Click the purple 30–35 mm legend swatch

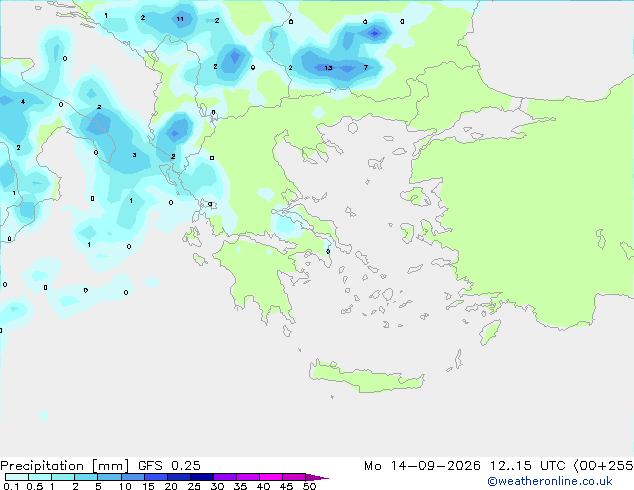[225, 477]
